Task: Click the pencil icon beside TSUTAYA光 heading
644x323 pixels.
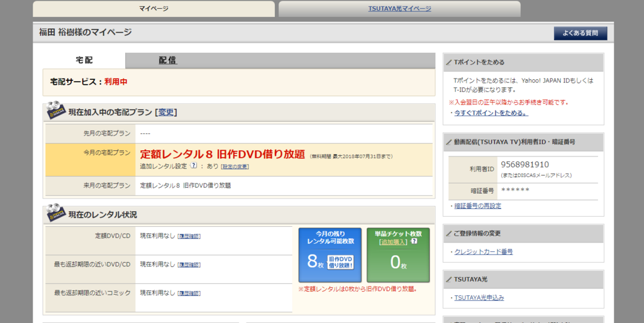Action: [x=449, y=280]
